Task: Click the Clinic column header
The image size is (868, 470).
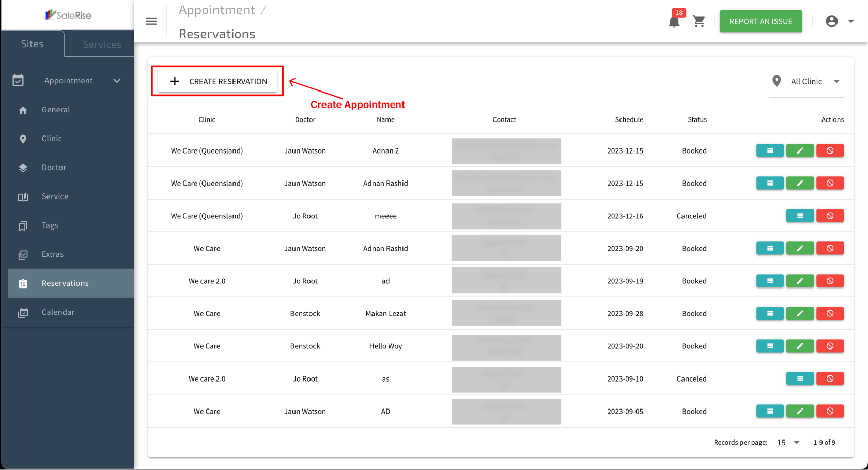Action: tap(207, 119)
